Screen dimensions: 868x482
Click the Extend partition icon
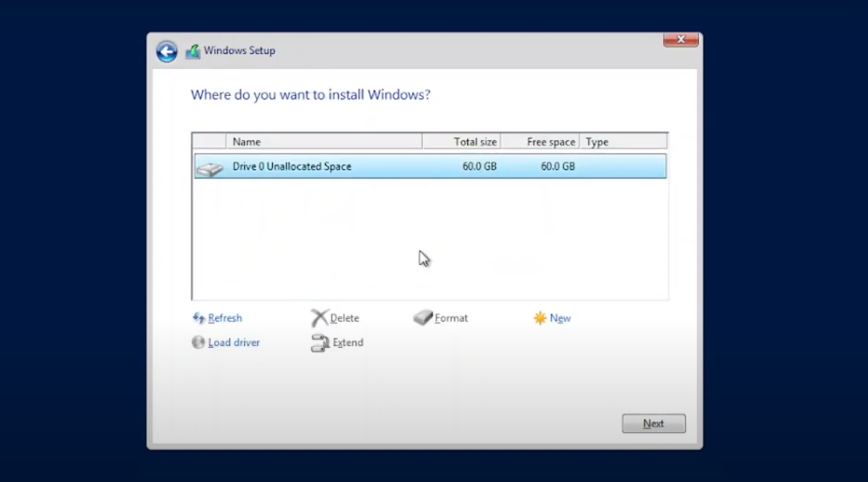[x=320, y=343]
